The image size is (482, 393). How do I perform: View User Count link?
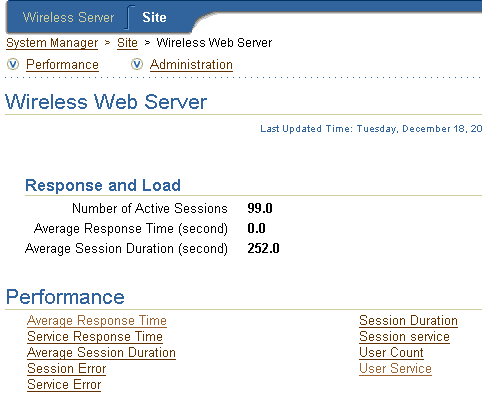click(391, 353)
